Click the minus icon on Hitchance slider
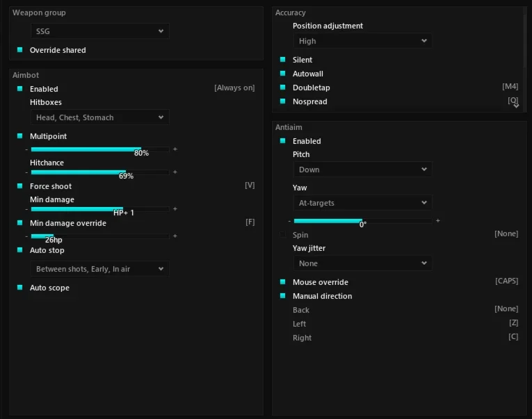Viewport: 532px width, 419px height. (26, 172)
